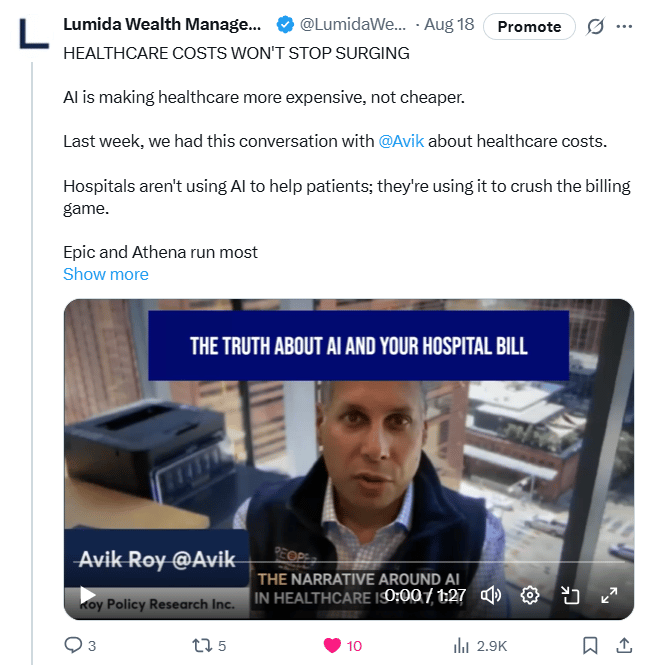Click the video progress bar

349,562
